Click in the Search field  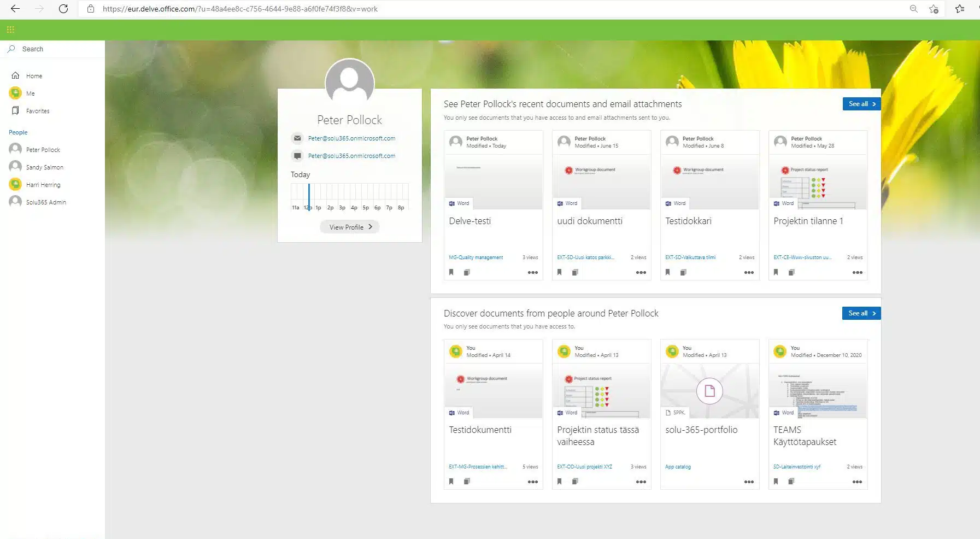55,49
